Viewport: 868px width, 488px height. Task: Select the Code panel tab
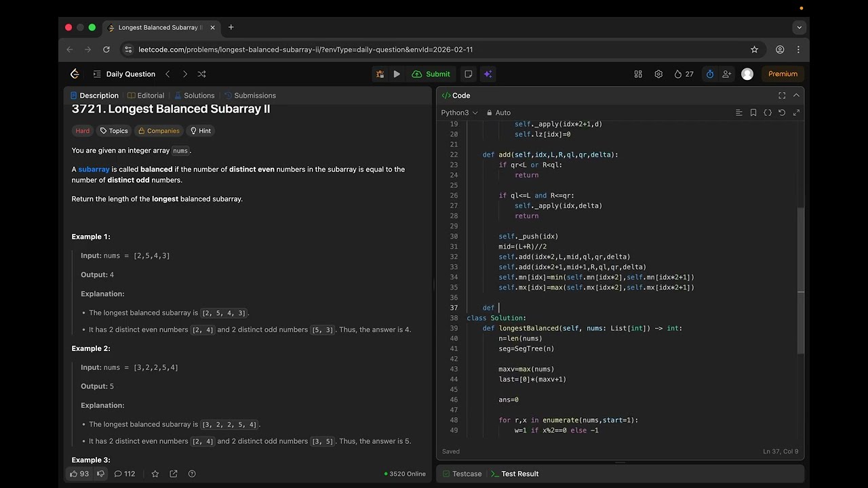tap(456, 96)
